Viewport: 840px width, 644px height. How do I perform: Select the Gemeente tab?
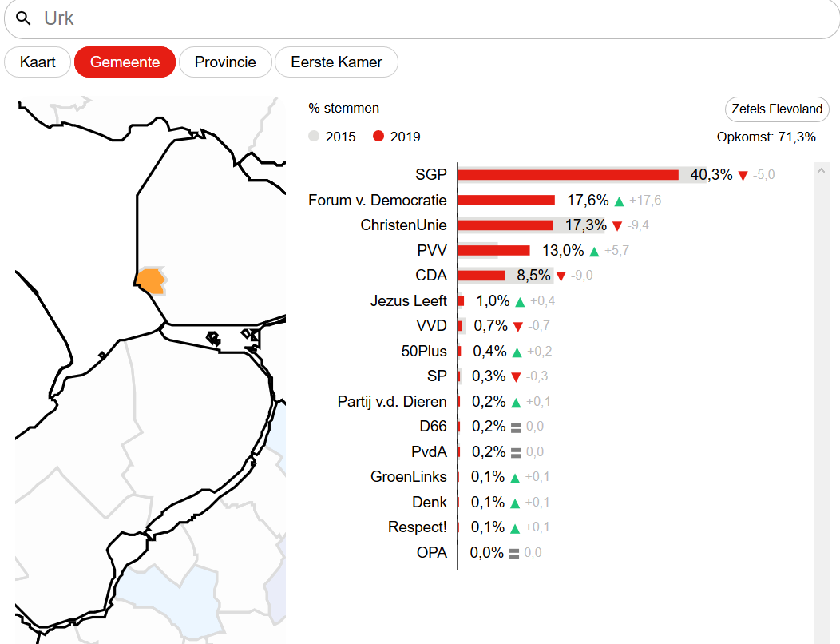click(125, 62)
